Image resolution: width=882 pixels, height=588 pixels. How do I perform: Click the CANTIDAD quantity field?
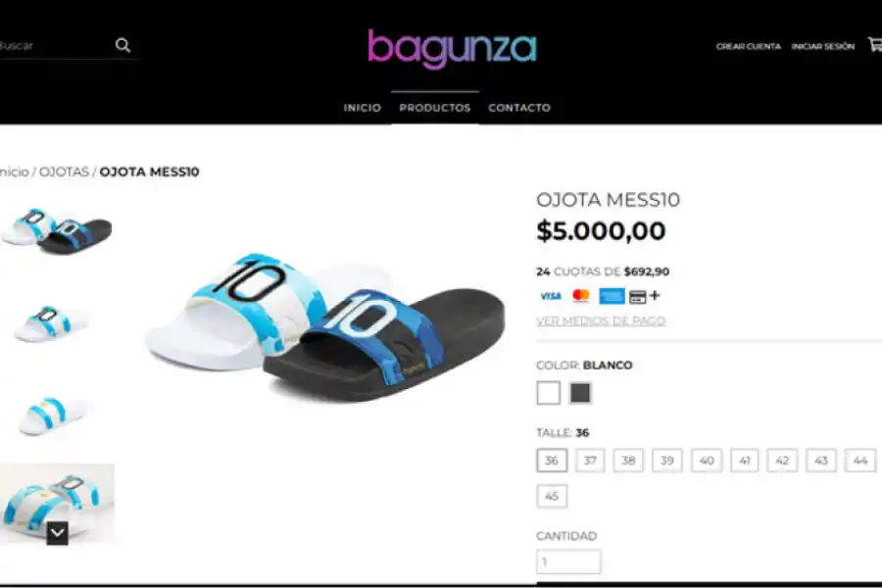tap(568, 562)
